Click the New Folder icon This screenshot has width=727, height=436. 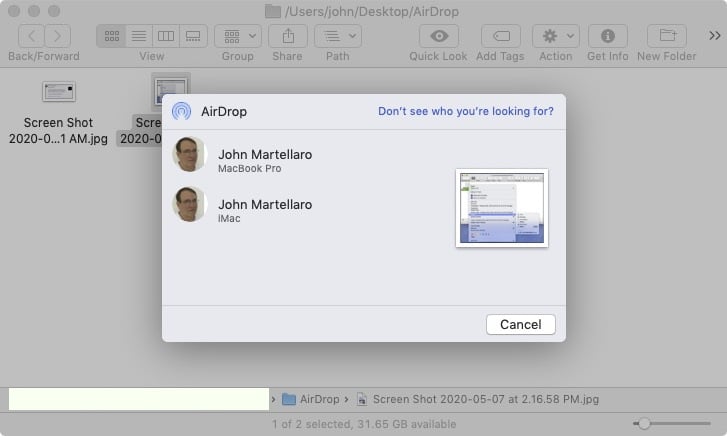pos(667,36)
